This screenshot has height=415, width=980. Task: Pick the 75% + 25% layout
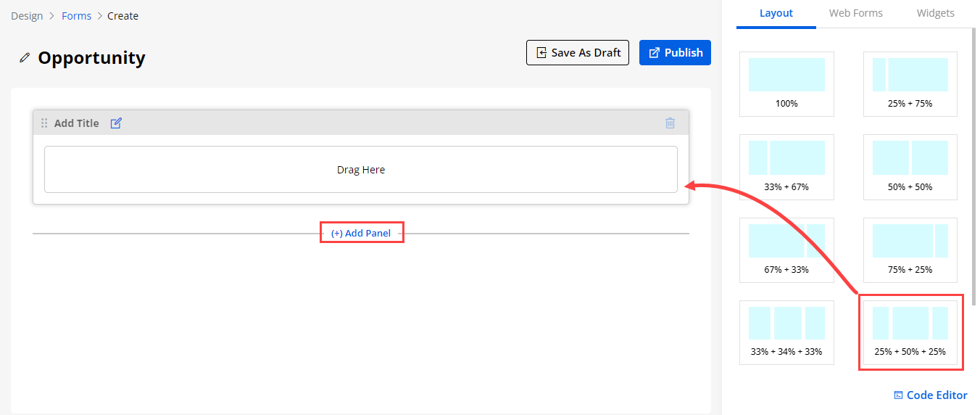click(x=910, y=250)
